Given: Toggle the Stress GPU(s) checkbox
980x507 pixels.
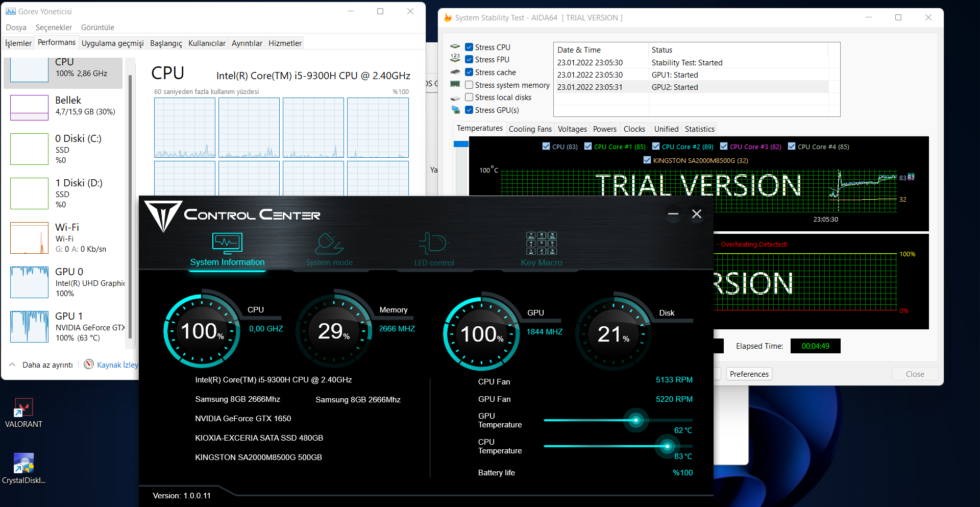Looking at the screenshot, I should tap(469, 110).
